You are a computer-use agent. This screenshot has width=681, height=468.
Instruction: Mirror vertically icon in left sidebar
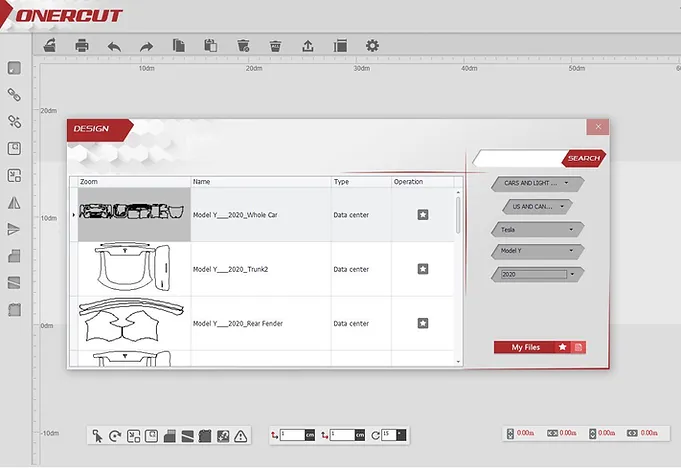(x=14, y=229)
